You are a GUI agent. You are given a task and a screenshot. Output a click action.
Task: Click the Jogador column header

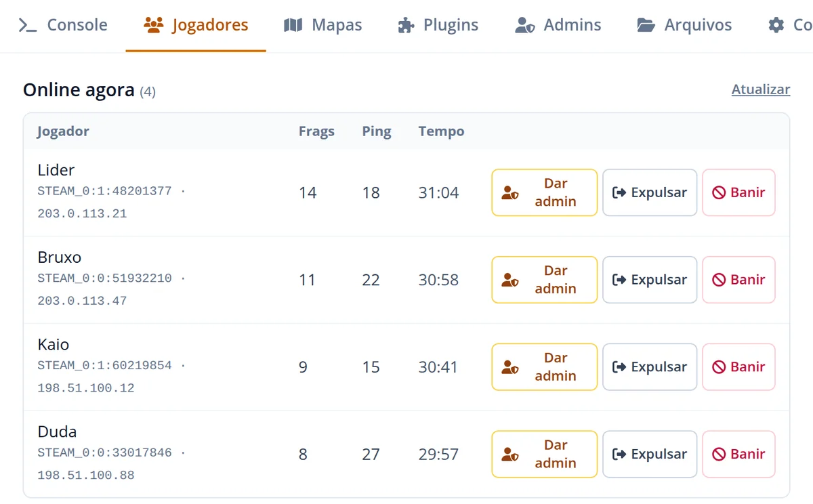(63, 131)
